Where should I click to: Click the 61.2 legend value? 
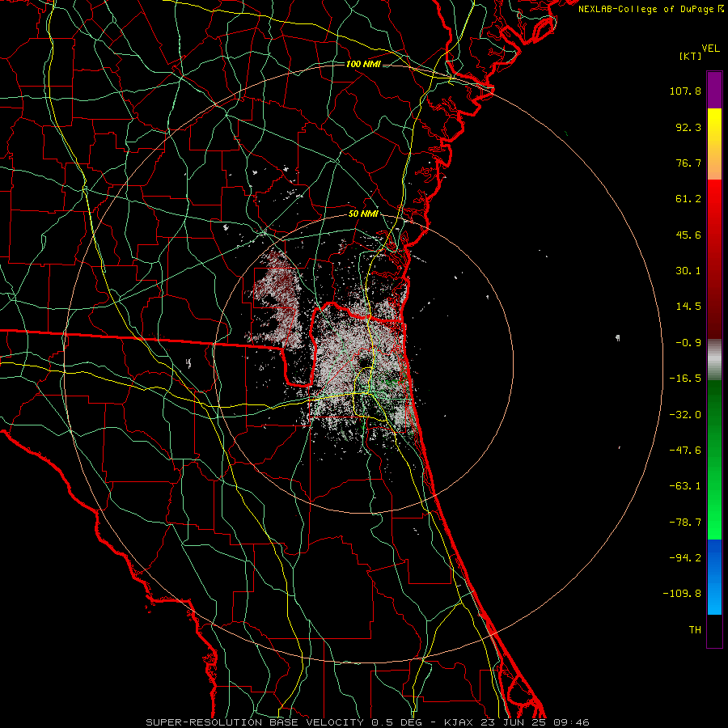[688, 199]
